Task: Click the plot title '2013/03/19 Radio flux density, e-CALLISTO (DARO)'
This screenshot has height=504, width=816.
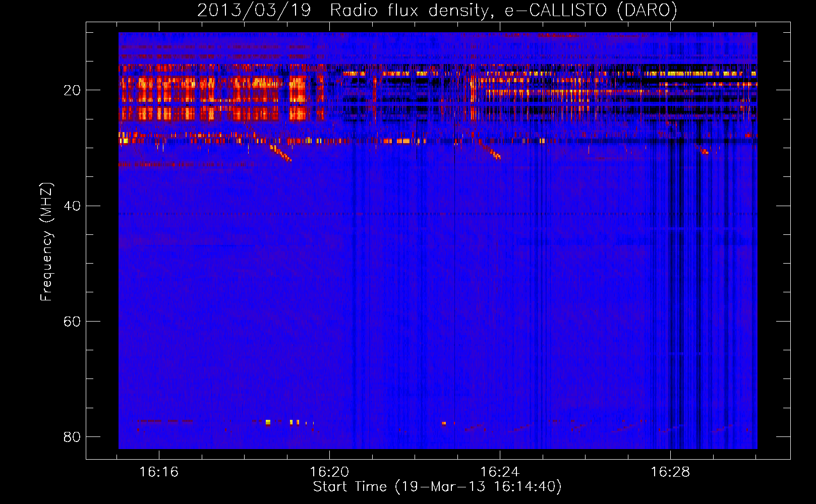Action: [x=437, y=10]
